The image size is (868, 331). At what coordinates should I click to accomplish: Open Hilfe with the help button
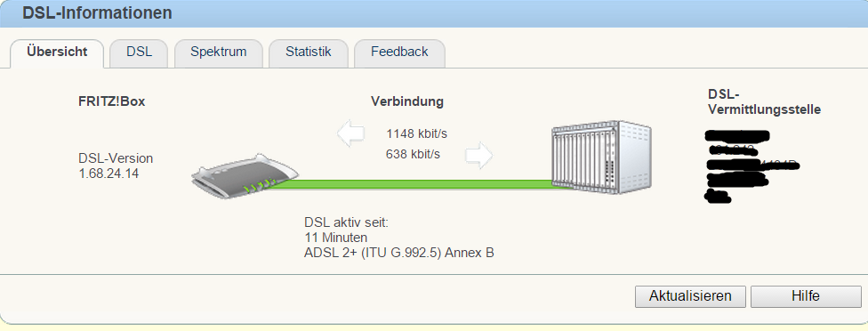(806, 296)
